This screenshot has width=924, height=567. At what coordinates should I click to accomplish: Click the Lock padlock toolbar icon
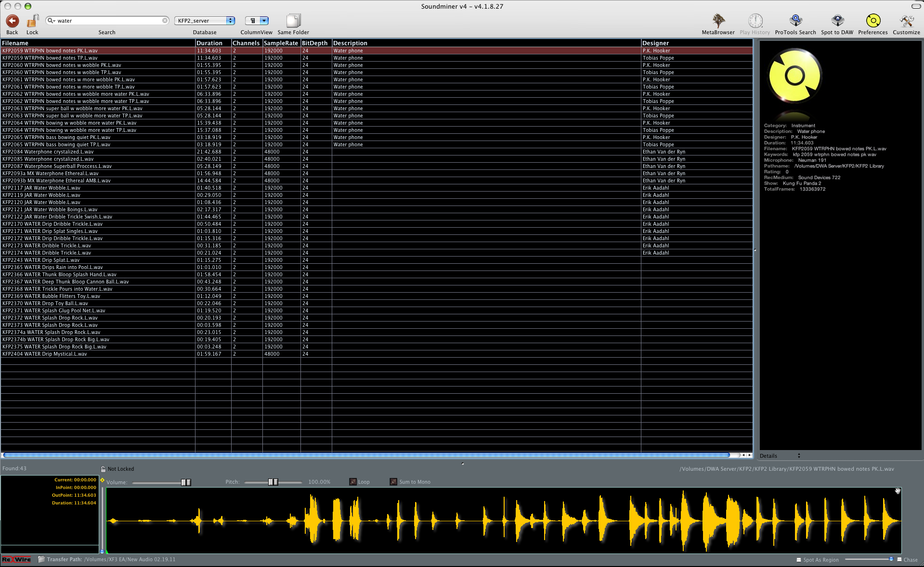click(x=32, y=21)
